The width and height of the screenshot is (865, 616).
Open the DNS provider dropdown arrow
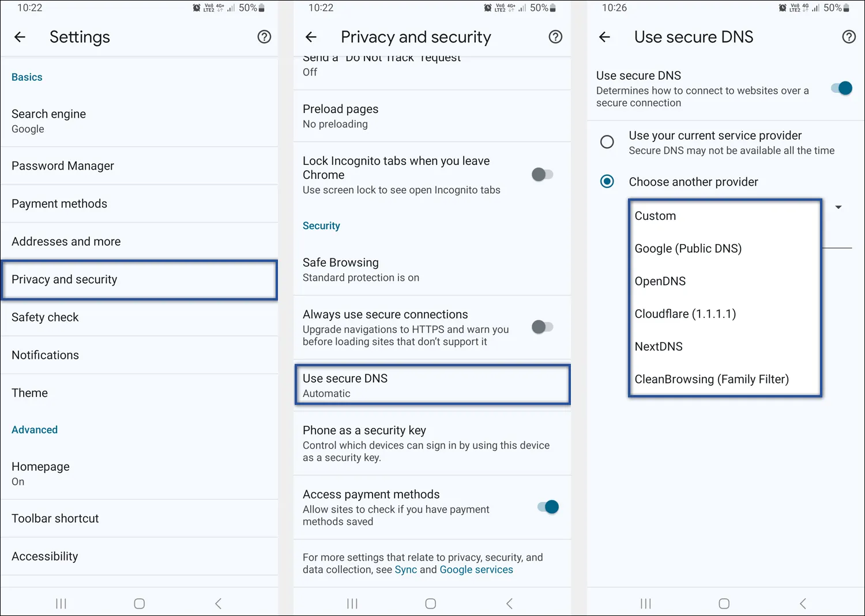[x=838, y=206]
